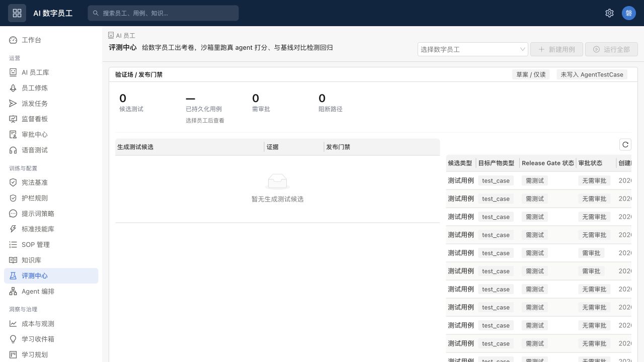Image resolution: width=644 pixels, height=362 pixels.
Task: Open 学习规划 in the sidebar
Action: coord(51,355)
